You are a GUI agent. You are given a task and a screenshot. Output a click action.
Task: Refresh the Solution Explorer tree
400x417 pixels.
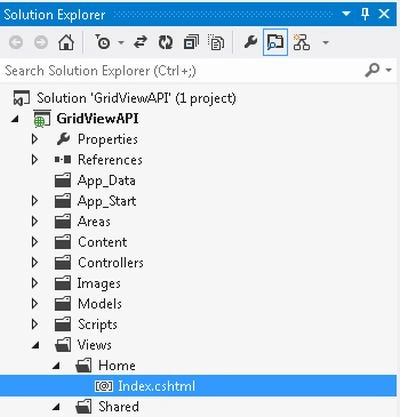(165, 42)
